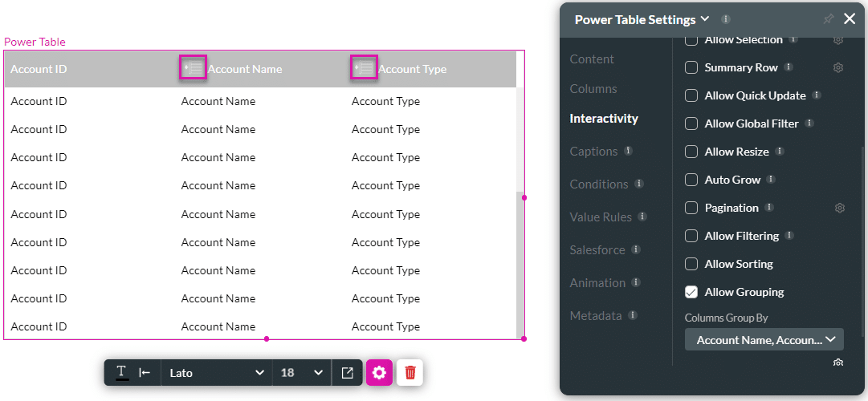This screenshot has height=401, width=868.
Task: Click the table's vertical scrollbar thumb
Action: (x=520, y=265)
